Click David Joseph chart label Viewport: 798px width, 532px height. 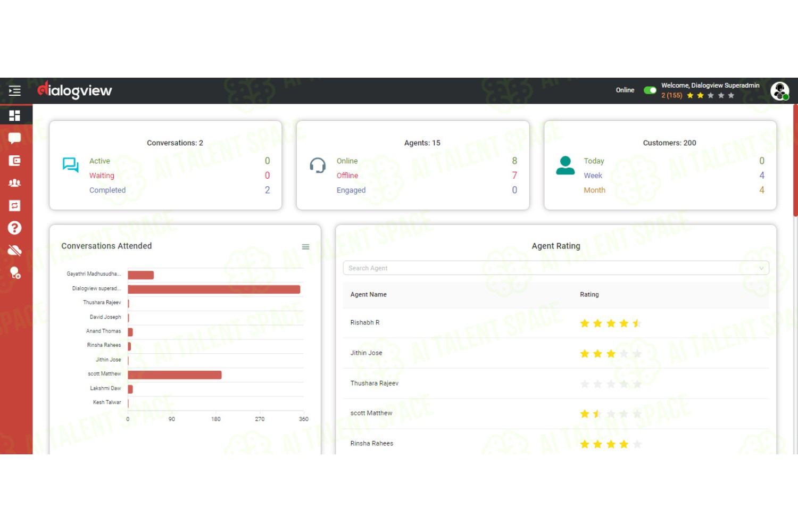click(x=105, y=317)
